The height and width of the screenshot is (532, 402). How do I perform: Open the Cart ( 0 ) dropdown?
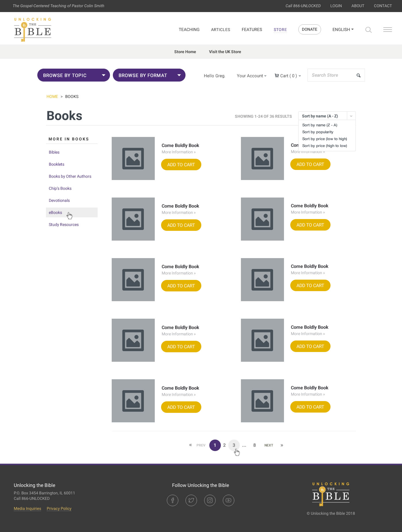288,76
